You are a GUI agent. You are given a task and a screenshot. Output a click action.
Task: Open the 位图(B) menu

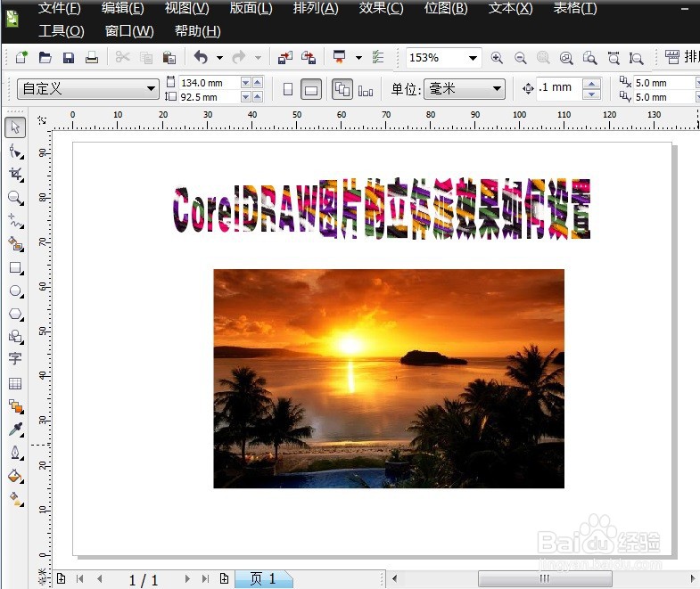click(x=446, y=8)
